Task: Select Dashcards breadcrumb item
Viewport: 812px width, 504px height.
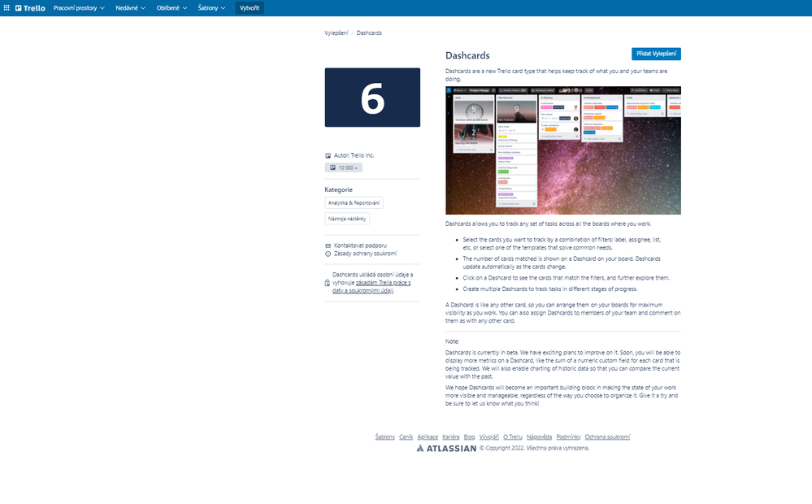Action: 369,33
